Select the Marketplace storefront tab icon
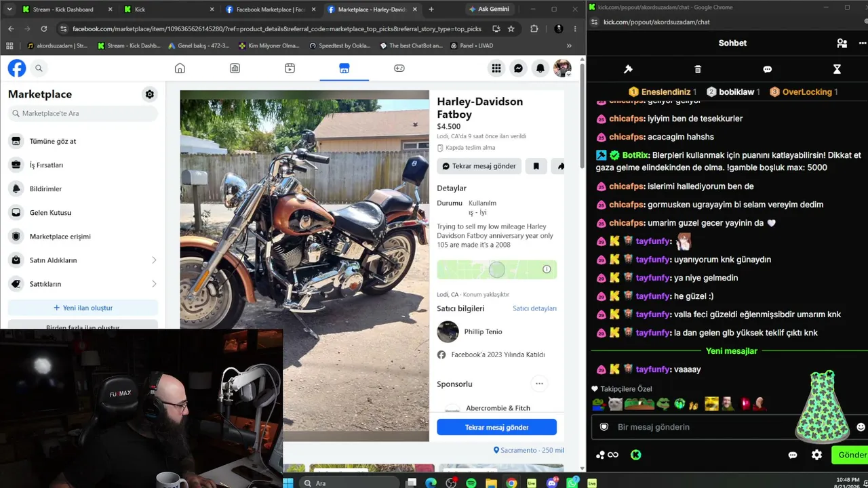Image resolution: width=868 pixels, height=488 pixels. point(344,68)
